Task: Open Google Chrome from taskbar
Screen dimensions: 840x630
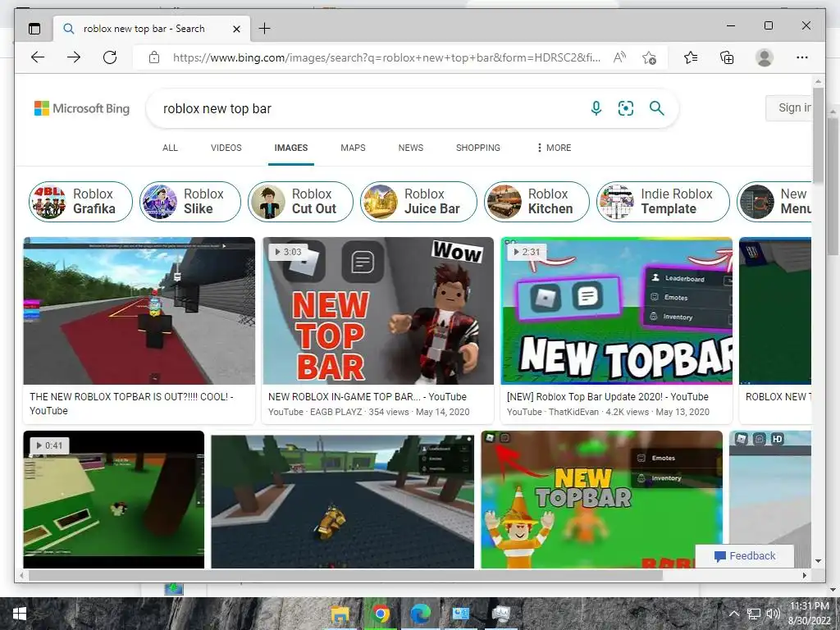Action: point(381,614)
